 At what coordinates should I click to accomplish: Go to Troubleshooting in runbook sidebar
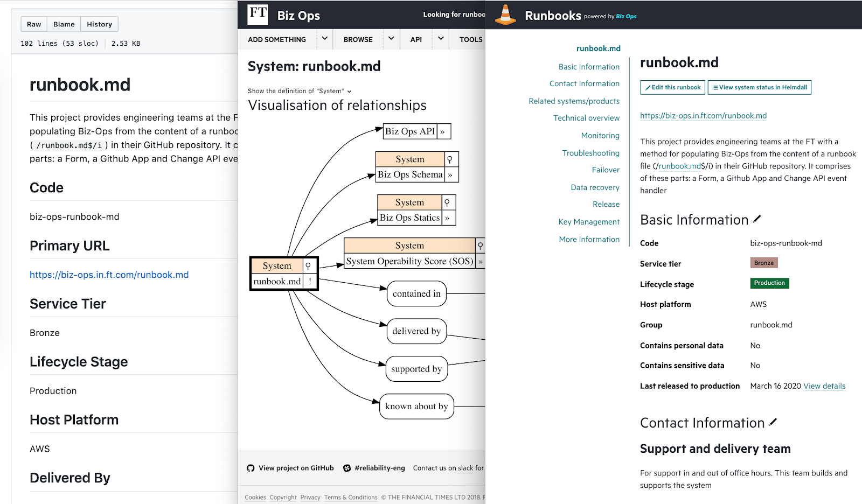[590, 153]
